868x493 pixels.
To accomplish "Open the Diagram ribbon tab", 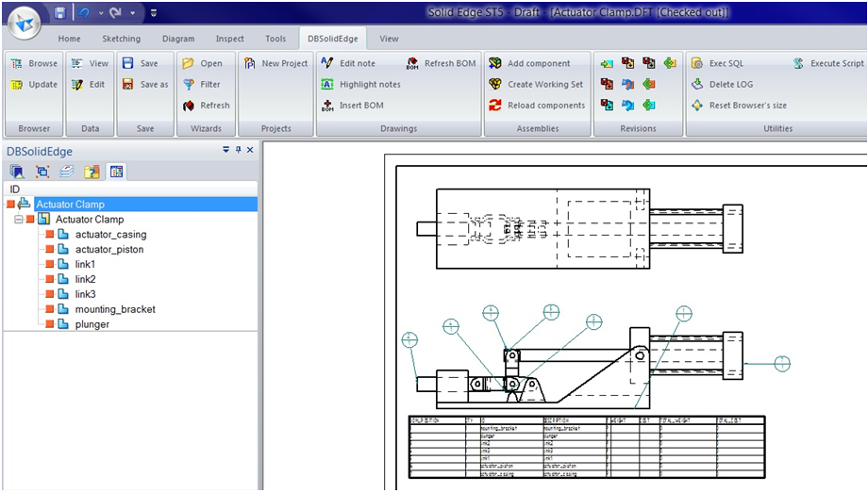I will 178,39.
